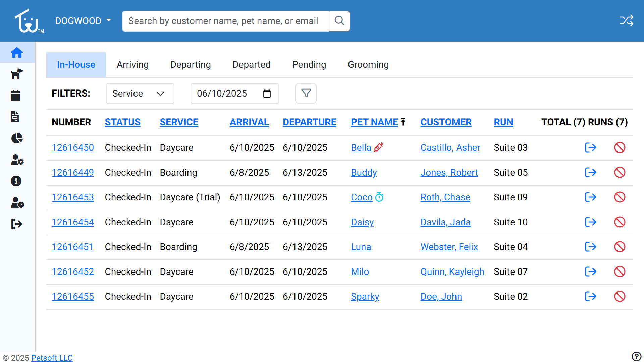Sort by the PET NAME column header

pyautogui.click(x=374, y=122)
